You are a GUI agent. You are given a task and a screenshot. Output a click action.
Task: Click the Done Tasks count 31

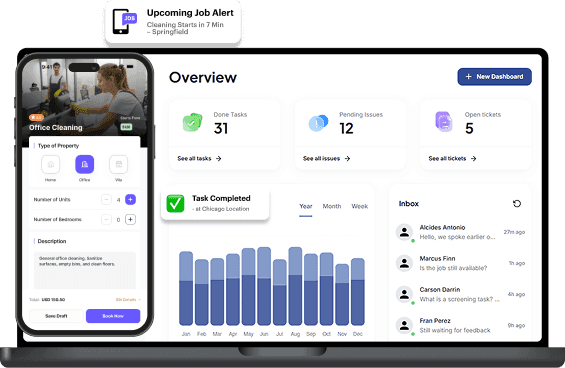tap(221, 128)
